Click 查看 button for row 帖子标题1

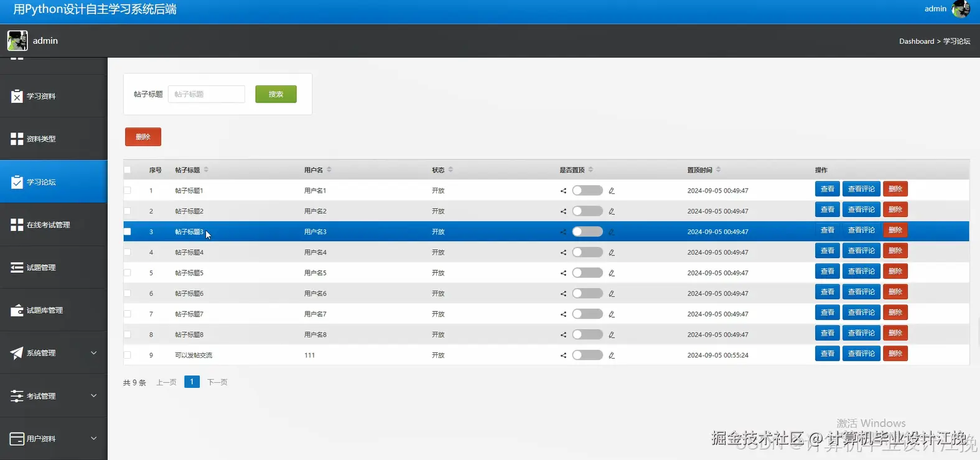coord(828,189)
